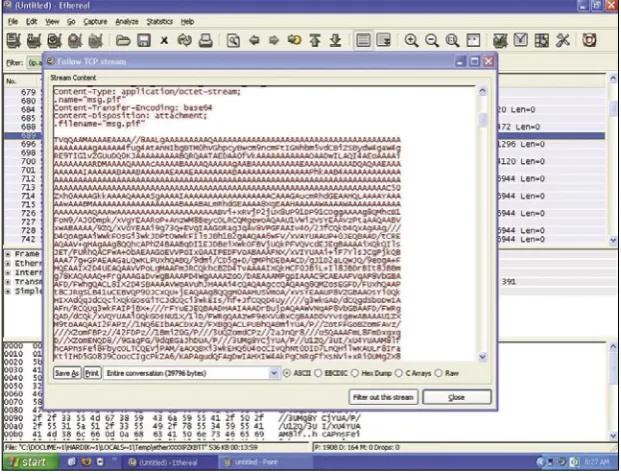Save capture file floppy icon
Viewport: 621px width, 474px height.
(x=144, y=40)
